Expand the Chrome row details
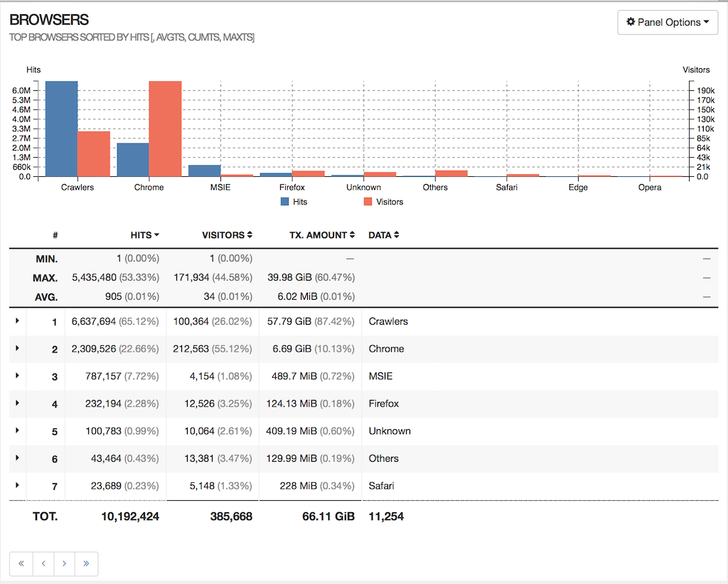 16,349
